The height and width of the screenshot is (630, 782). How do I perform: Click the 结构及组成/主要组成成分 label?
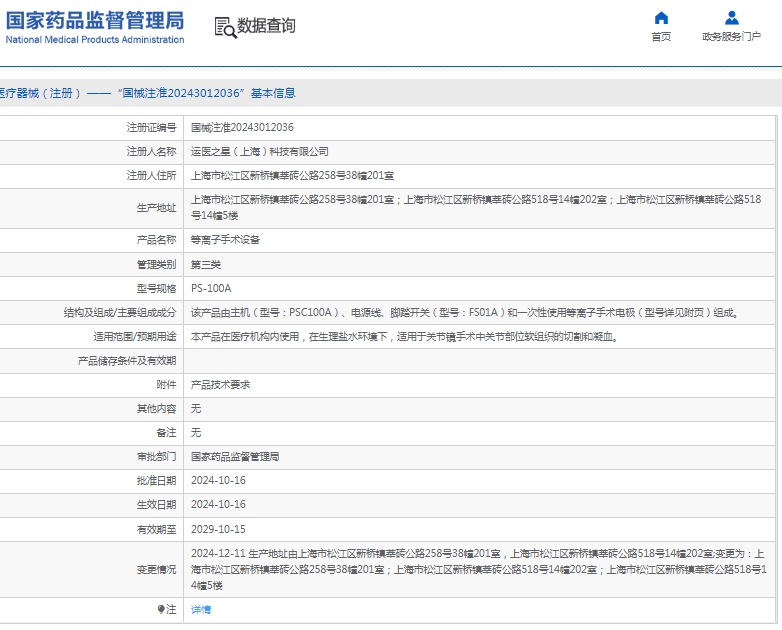120,313
